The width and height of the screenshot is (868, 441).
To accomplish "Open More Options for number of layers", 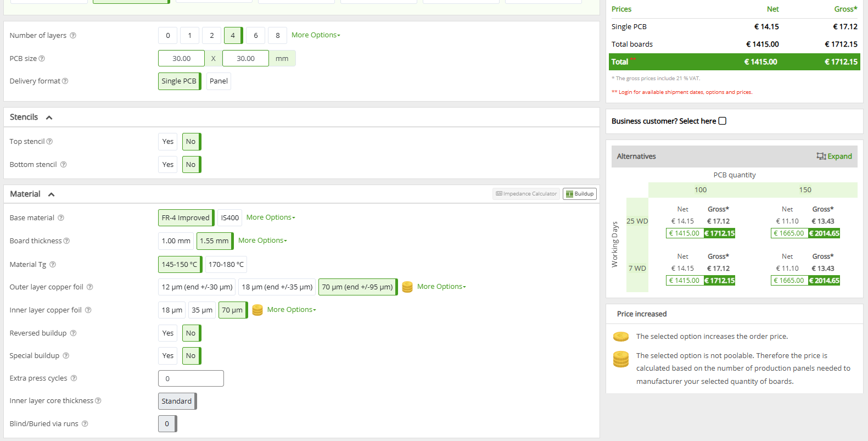I will coord(316,35).
